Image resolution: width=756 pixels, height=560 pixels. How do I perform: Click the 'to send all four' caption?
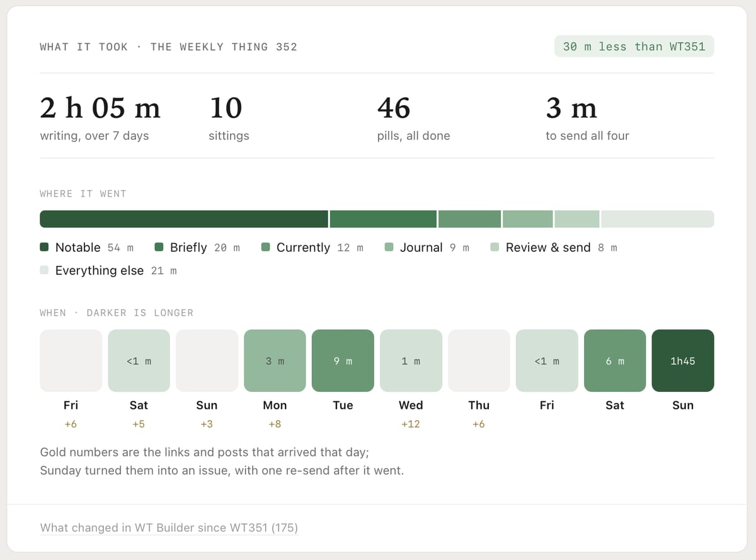tap(587, 135)
